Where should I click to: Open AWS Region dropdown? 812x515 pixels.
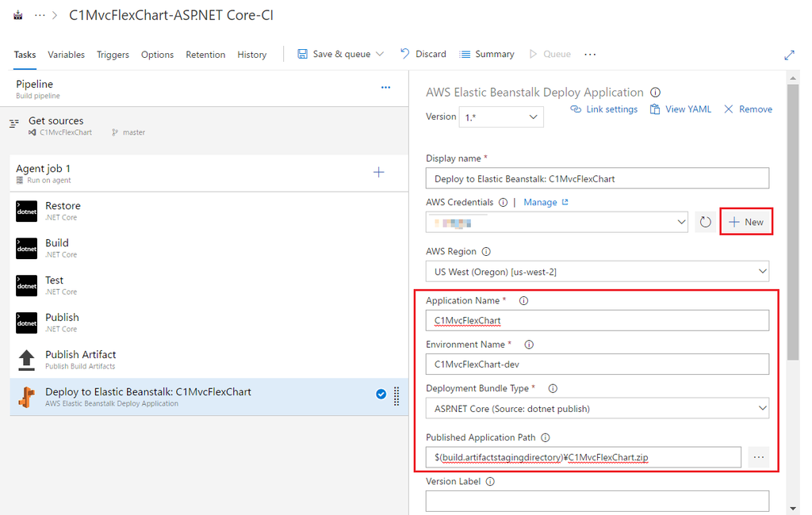597,272
